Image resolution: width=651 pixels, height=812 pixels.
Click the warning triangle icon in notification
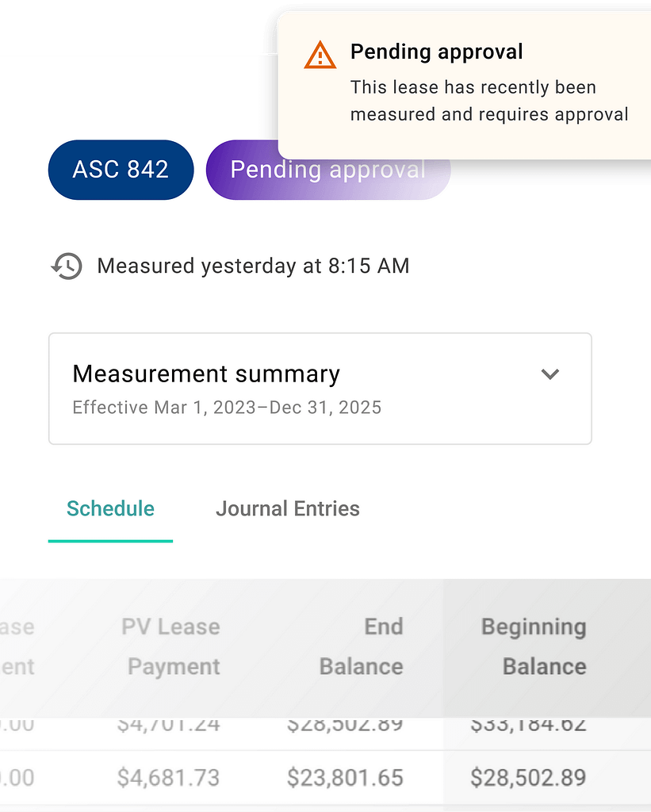tap(320, 56)
